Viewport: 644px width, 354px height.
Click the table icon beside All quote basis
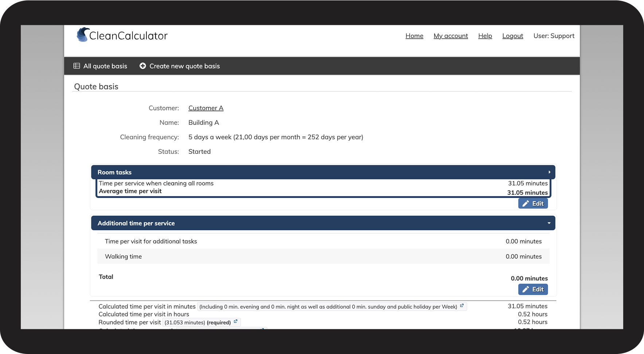click(77, 66)
